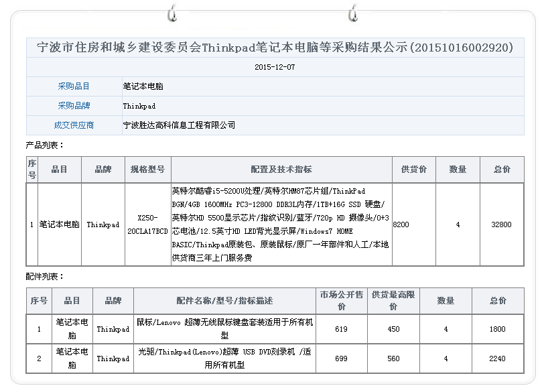Select the Thinkpad value beside 采购品牌

139,106
